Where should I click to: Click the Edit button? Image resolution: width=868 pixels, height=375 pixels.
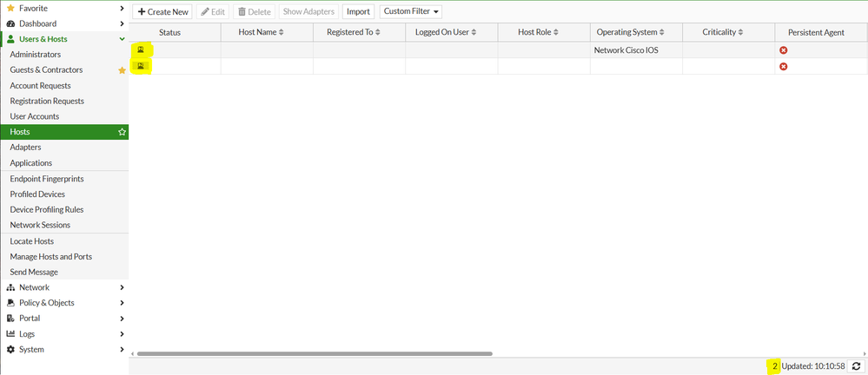click(x=213, y=11)
